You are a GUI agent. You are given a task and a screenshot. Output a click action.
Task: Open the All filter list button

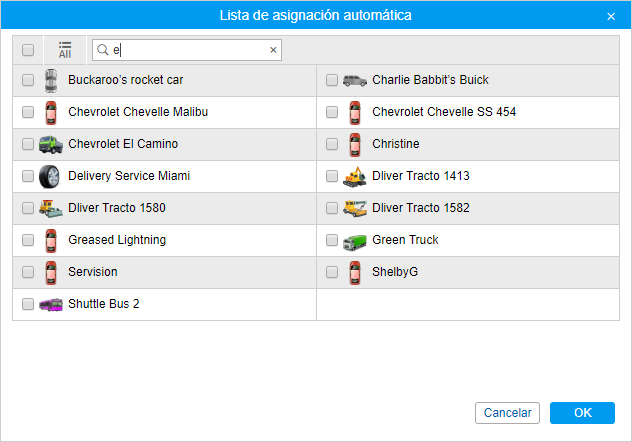point(65,50)
